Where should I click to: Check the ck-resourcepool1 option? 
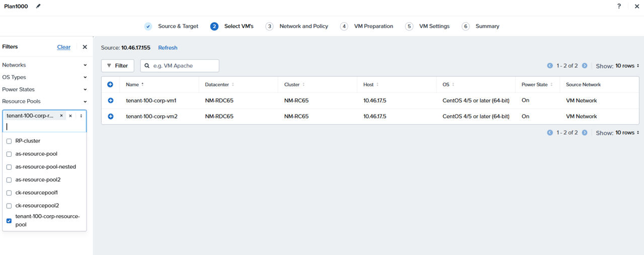9,193
